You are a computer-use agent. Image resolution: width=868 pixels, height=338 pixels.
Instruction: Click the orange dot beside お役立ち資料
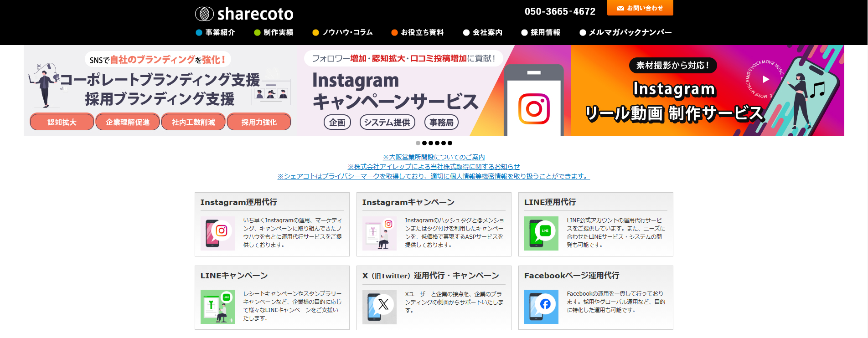tap(394, 32)
